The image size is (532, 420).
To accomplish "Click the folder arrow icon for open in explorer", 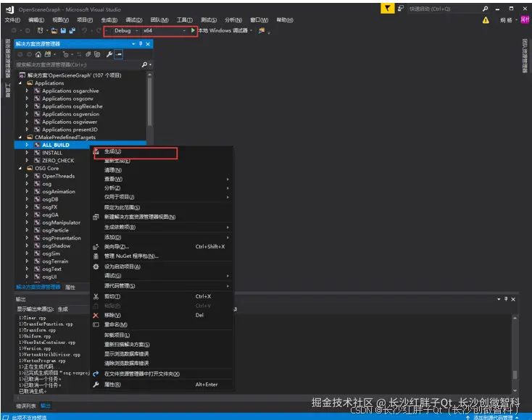I will click(96, 374).
